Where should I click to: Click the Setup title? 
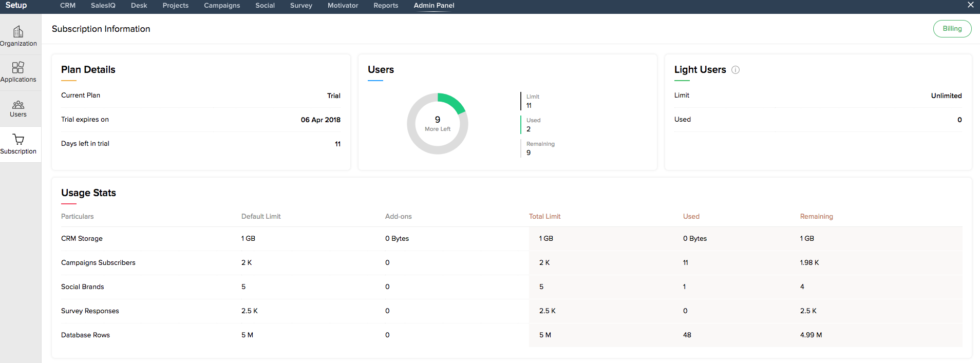(16, 5)
